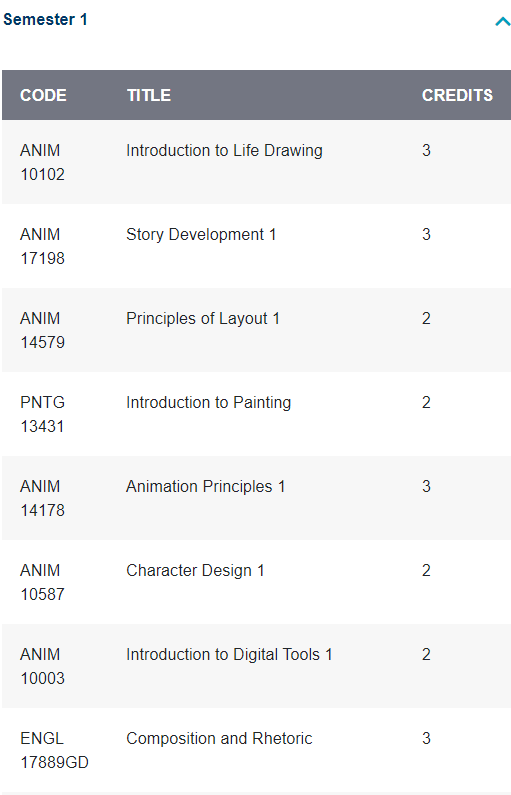
Task: Open Story Development 1 course
Action: 201,235
